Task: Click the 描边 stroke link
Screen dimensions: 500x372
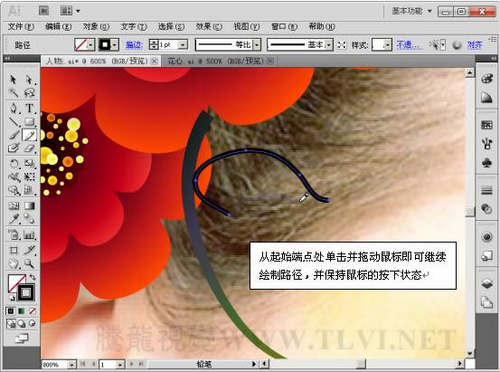Action: (134, 45)
